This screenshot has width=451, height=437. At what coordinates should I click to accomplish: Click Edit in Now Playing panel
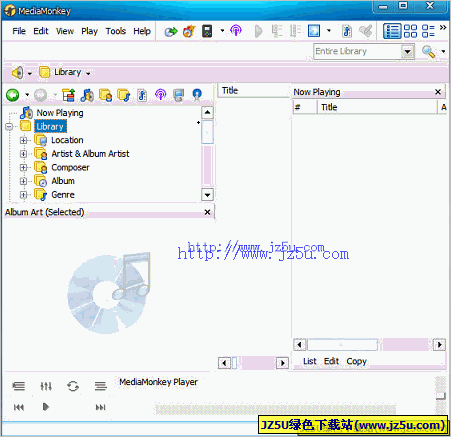[x=331, y=361]
